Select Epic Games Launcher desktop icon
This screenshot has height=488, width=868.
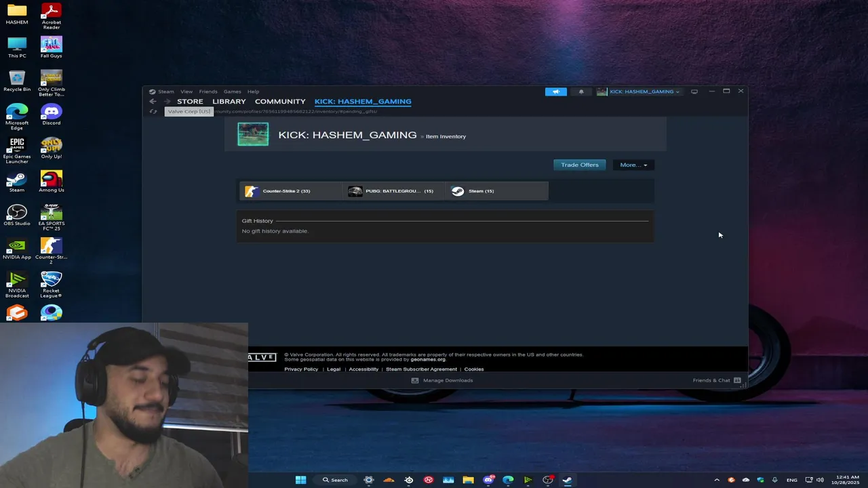17,150
